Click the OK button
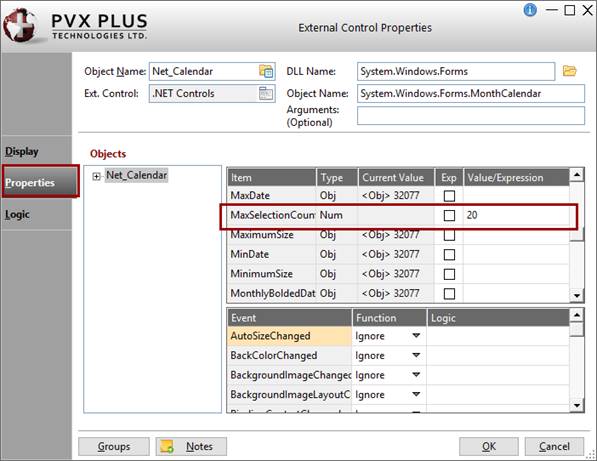The image size is (597, 461). [x=489, y=446]
